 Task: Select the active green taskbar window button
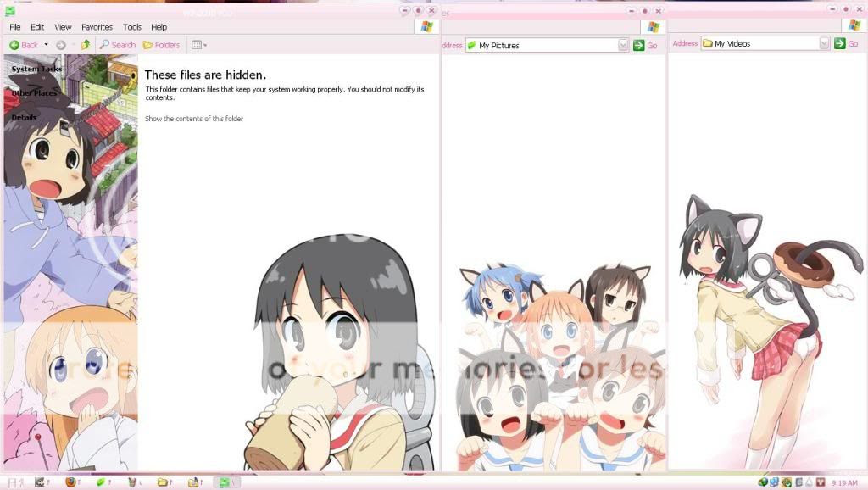click(226, 482)
